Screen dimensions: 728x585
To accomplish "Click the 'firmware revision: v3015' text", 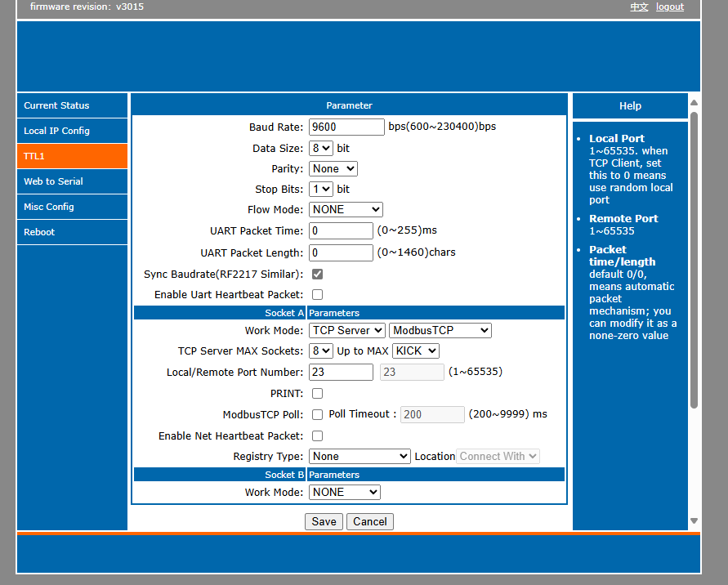I will pyautogui.click(x=87, y=7).
